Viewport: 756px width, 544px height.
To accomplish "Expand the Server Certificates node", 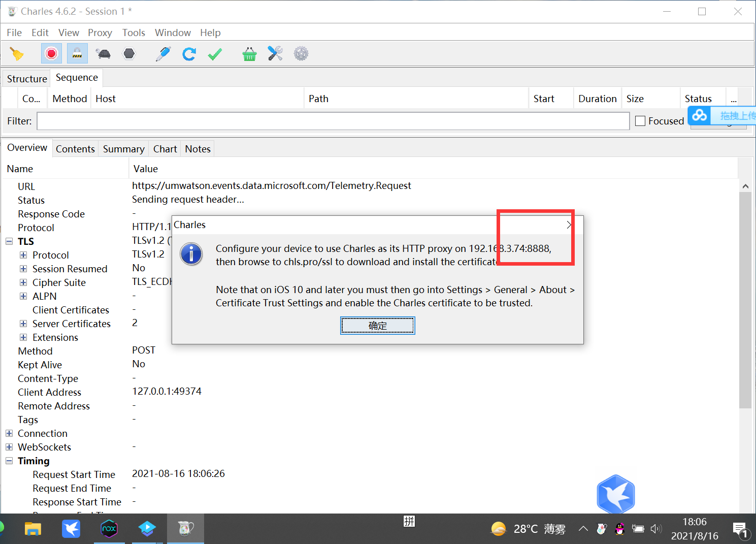I will 23,324.
